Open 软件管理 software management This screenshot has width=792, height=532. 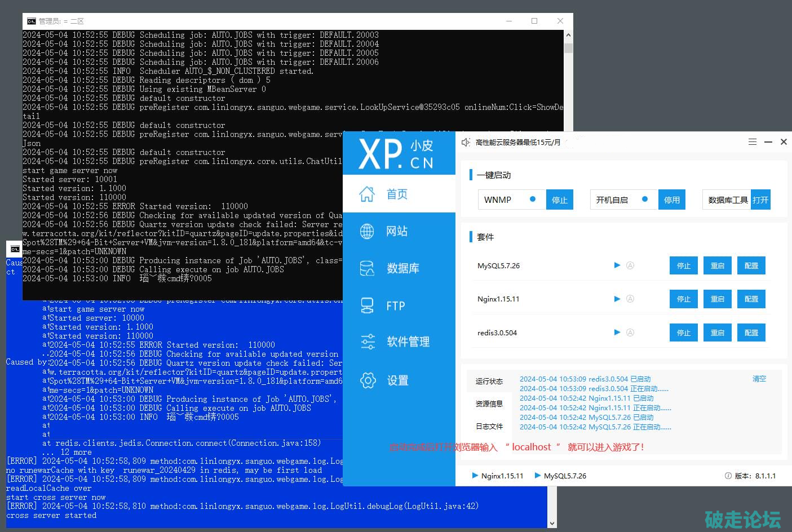[408, 342]
